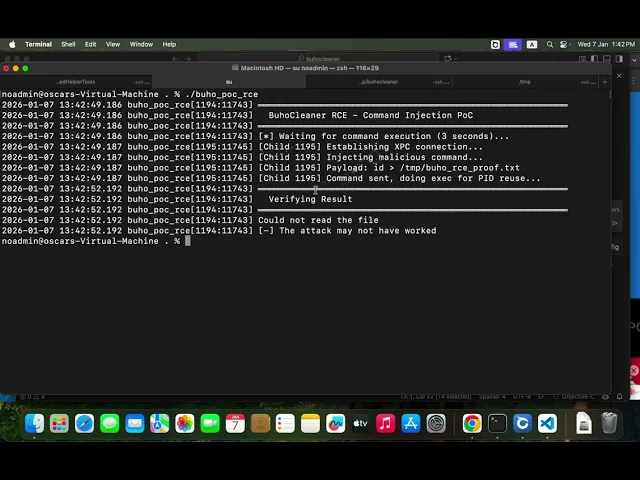This screenshot has width=640, height=480.
Task: Open App Store from the Dock
Action: tap(411, 423)
